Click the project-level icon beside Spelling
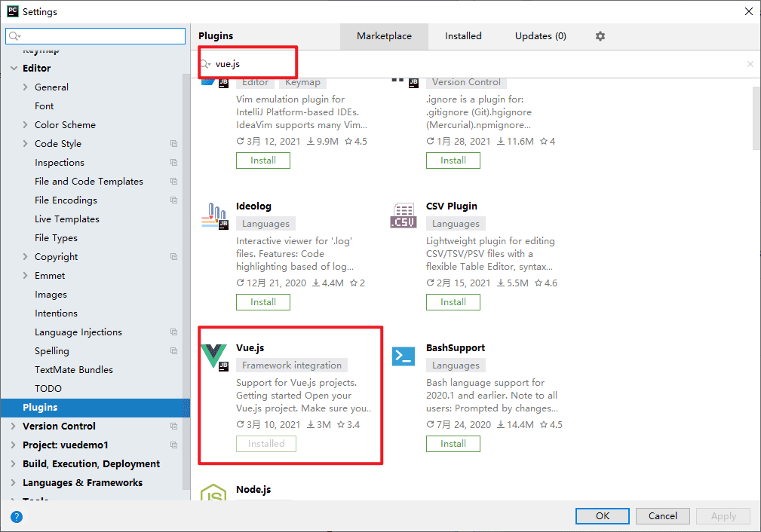This screenshot has width=761, height=532. (173, 350)
